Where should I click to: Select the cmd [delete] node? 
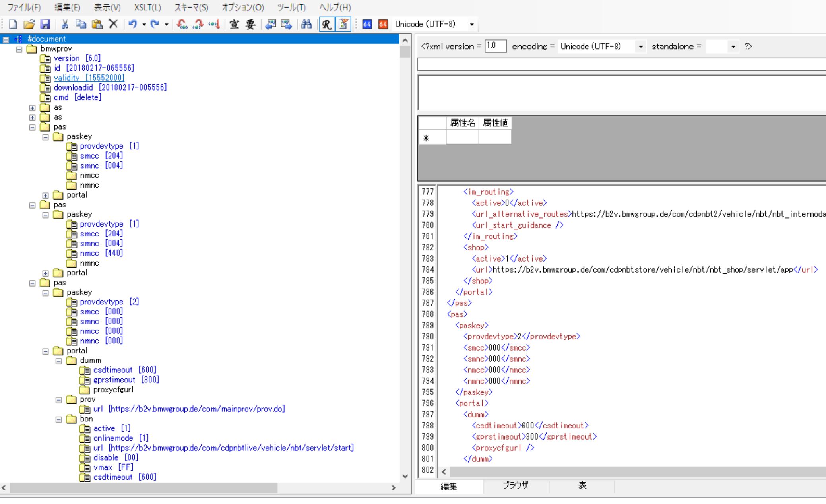tap(78, 97)
